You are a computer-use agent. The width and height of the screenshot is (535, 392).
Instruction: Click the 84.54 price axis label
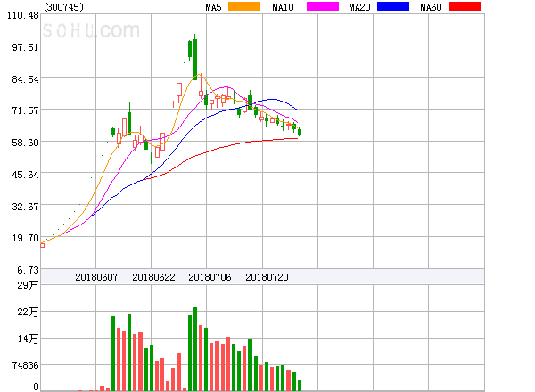[x=25, y=79]
